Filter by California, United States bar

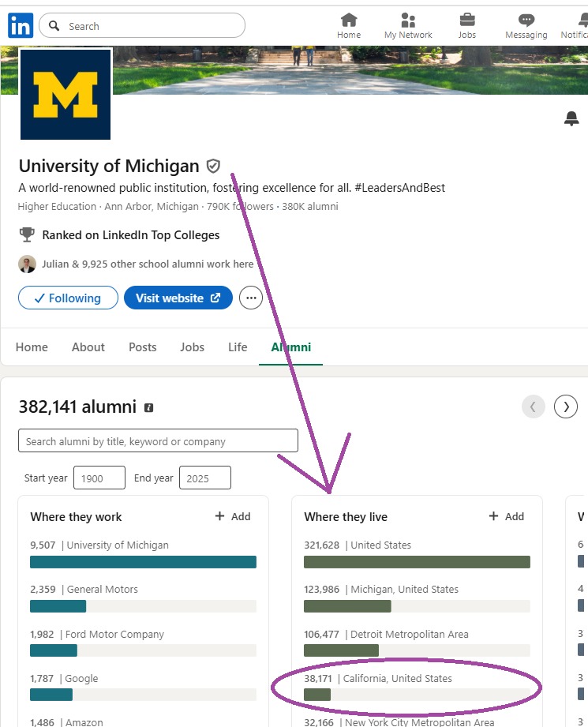coord(417,695)
